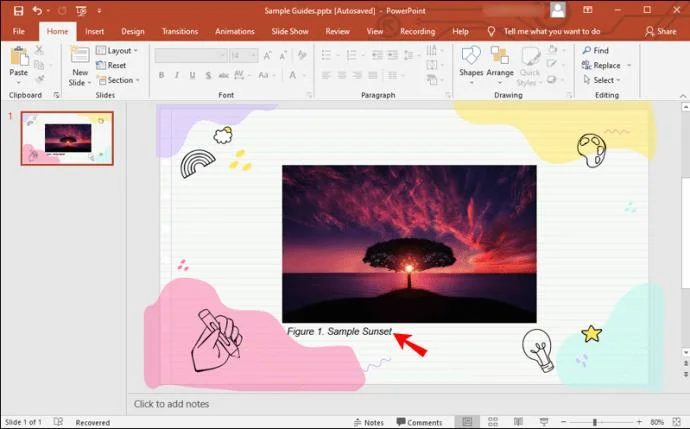Open the Layout dropdown
This screenshot has height=429, width=690.
point(117,51)
